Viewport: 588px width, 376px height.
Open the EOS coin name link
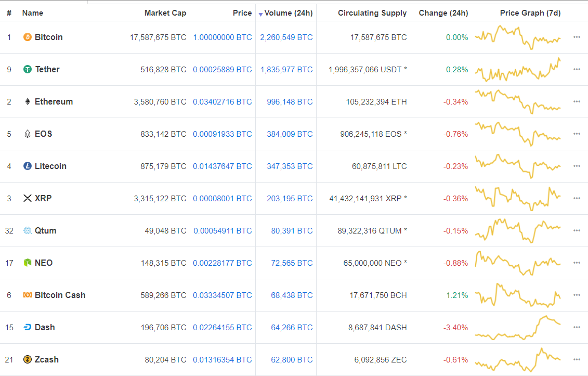[44, 134]
